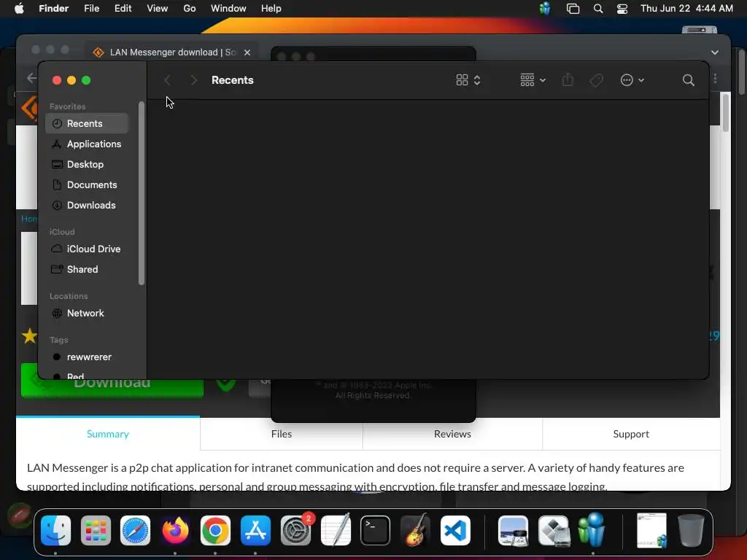Select Recents in Finder sidebar
747x560 pixels.
[x=87, y=123]
